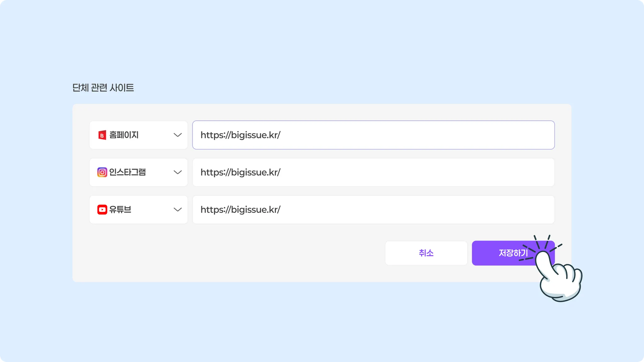Click the red YouTube logo icon
Viewport: 644px width, 362px height.
click(x=102, y=210)
